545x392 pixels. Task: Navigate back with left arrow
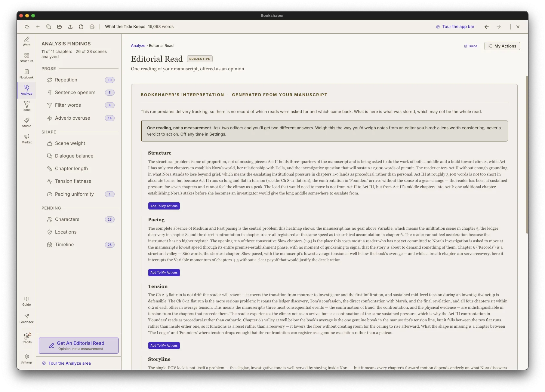[x=487, y=27]
